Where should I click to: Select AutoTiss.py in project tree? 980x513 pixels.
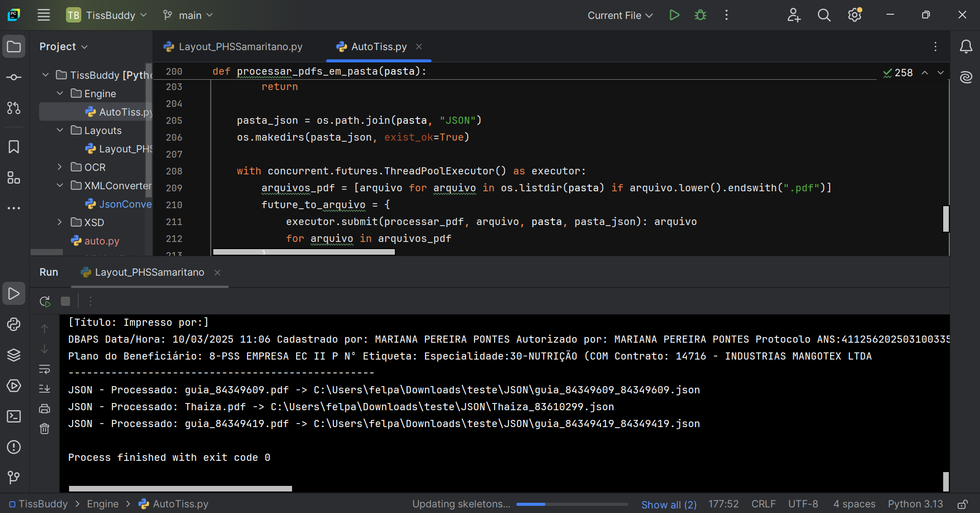(96, 112)
